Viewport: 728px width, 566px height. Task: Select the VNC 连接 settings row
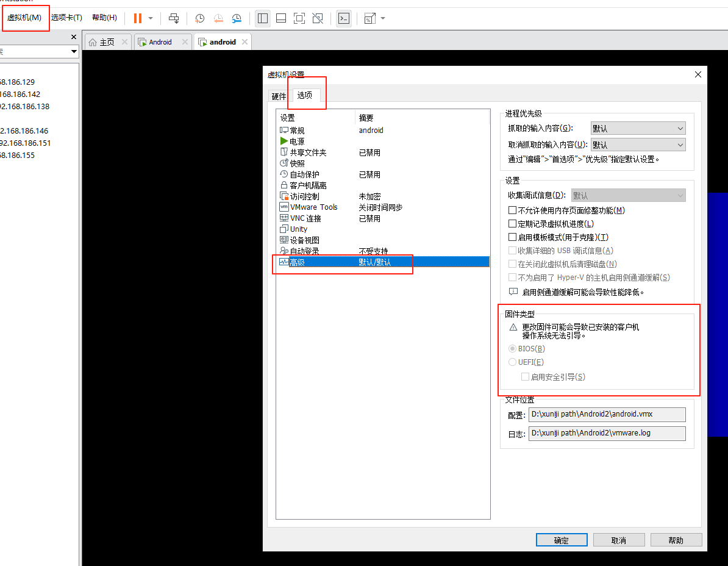(382, 218)
